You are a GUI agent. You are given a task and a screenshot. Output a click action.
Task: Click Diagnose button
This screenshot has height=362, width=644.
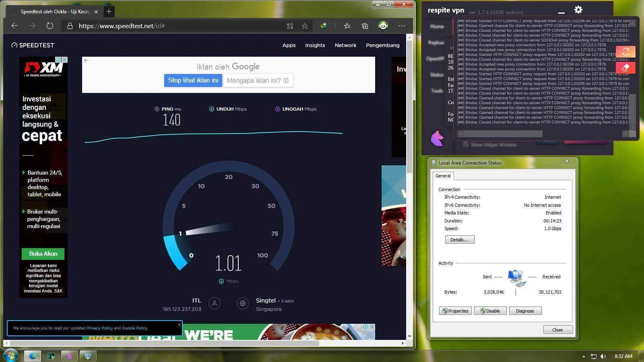(x=525, y=311)
